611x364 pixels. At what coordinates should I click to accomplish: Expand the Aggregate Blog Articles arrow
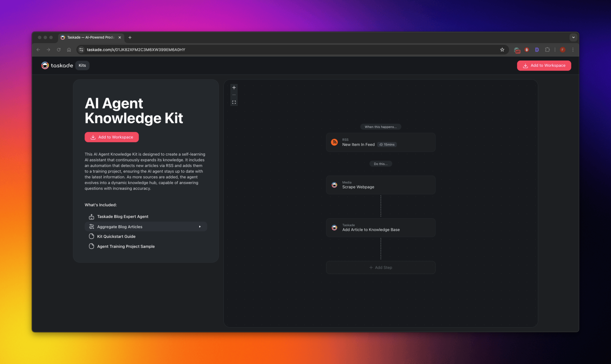200,227
